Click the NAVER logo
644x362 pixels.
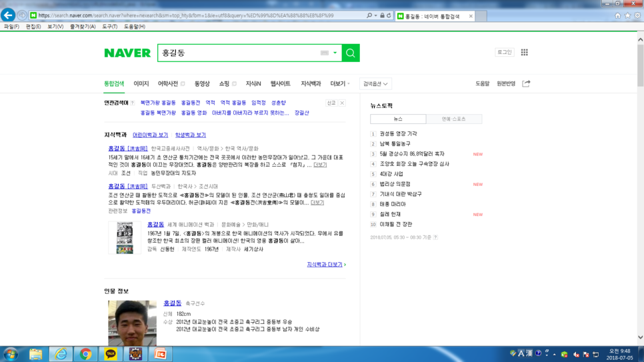[127, 53]
